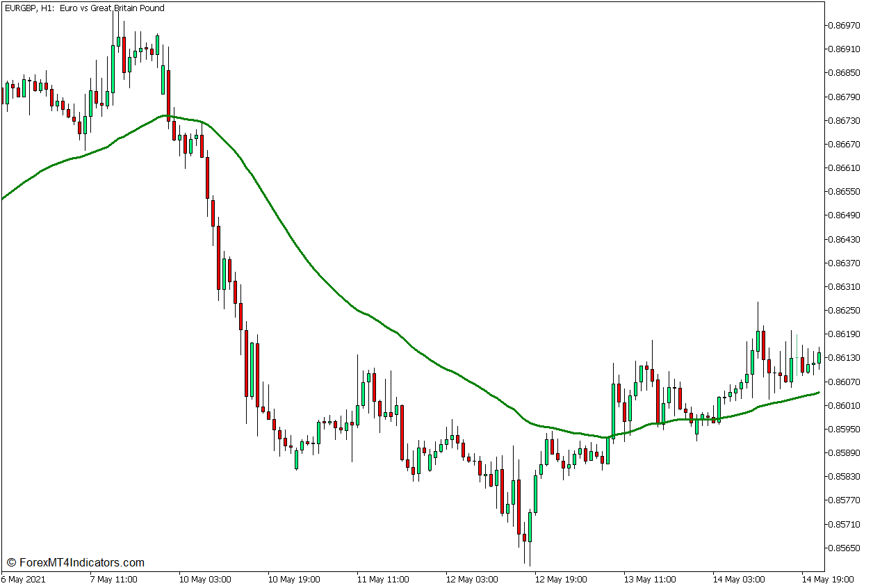
Task: Click the 12 May 19:00 time label
Action: 560,579
